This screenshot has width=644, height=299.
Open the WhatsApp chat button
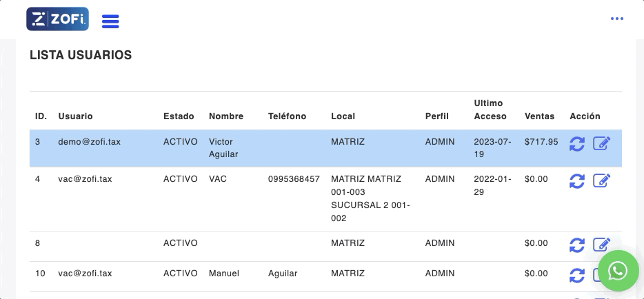(618, 271)
